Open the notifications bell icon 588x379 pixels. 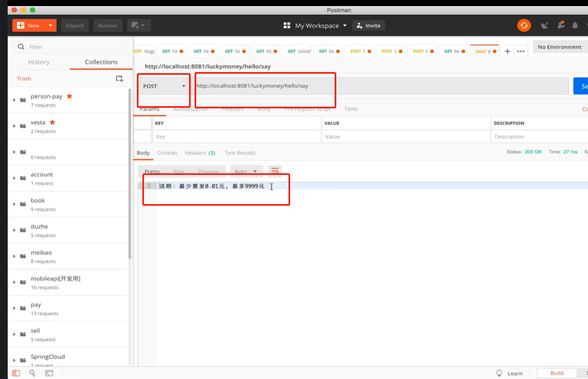[575, 25]
